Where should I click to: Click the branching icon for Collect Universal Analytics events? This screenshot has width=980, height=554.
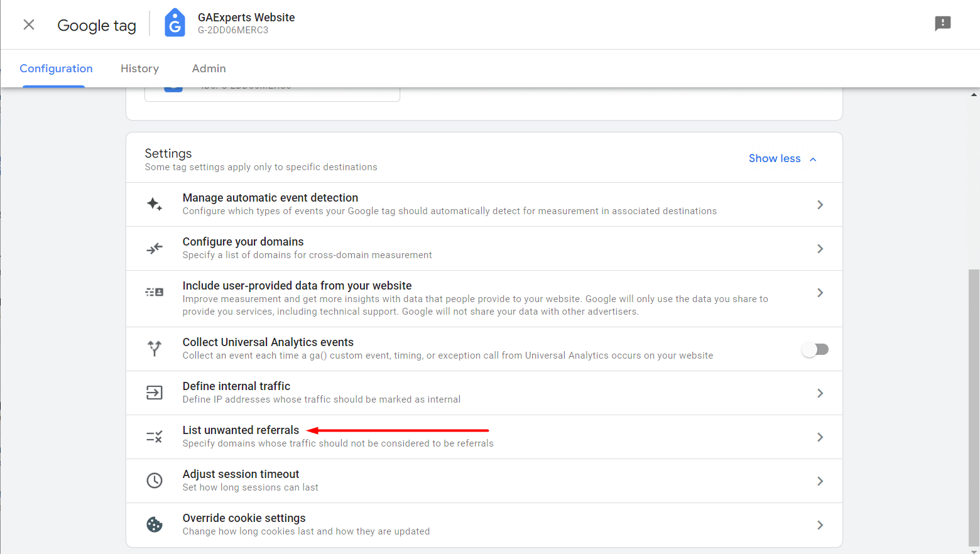(x=155, y=349)
